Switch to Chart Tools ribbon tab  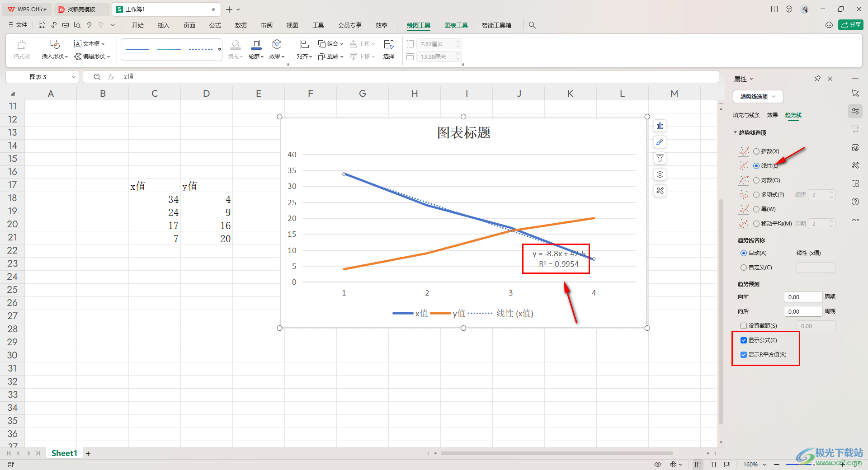pyautogui.click(x=456, y=25)
